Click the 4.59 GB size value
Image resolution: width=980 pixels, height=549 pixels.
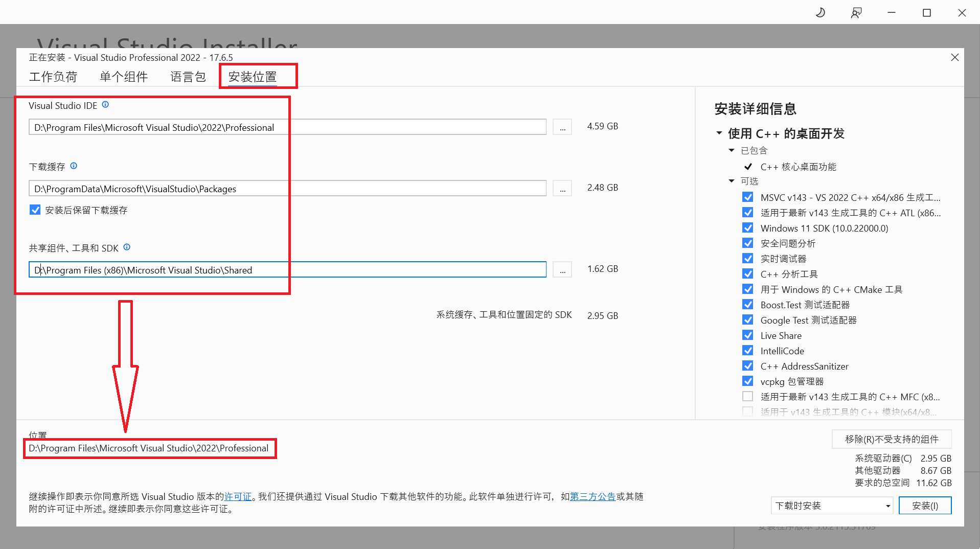(603, 126)
